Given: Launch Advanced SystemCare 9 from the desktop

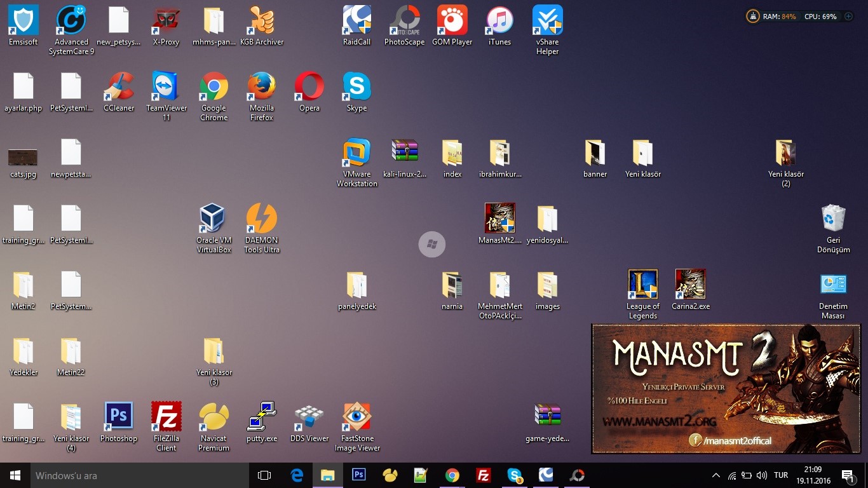Looking at the screenshot, I should (x=71, y=30).
